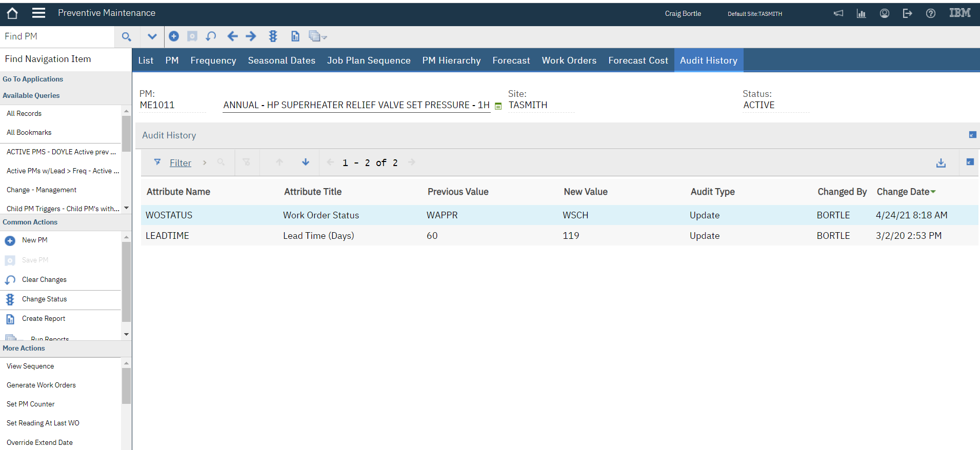Open the All Records query
This screenshot has width=980, height=450.
(x=24, y=113)
